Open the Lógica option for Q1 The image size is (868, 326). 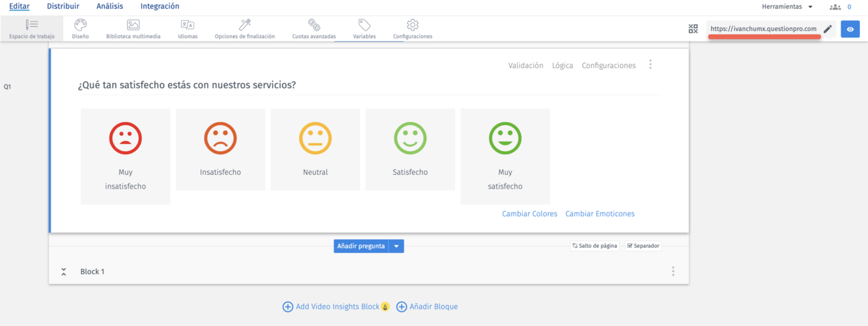coord(563,65)
